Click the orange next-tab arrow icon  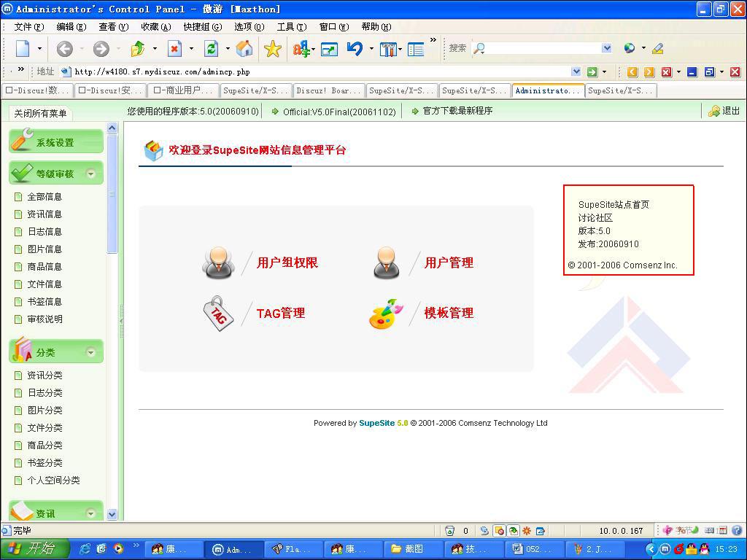coord(649,72)
